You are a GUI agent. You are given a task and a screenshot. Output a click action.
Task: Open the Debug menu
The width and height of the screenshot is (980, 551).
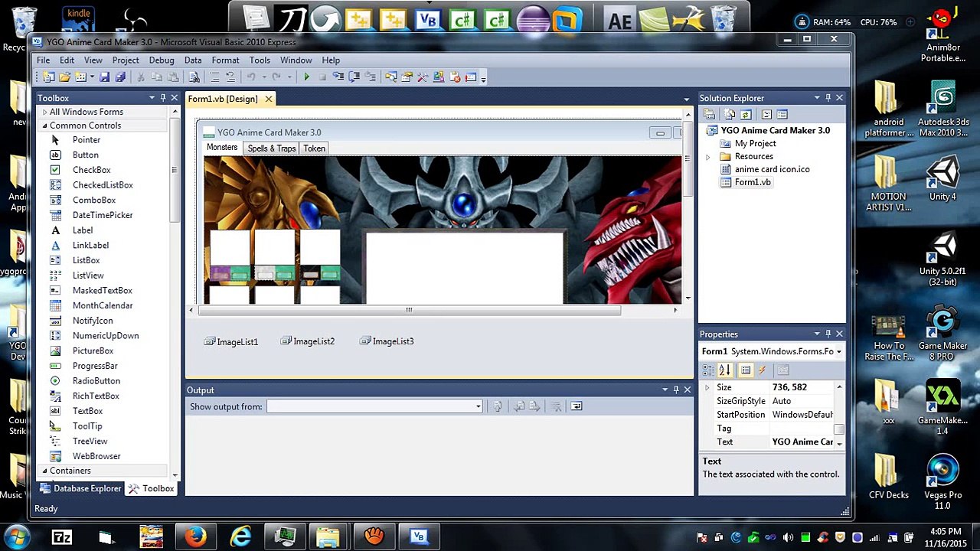tap(162, 60)
